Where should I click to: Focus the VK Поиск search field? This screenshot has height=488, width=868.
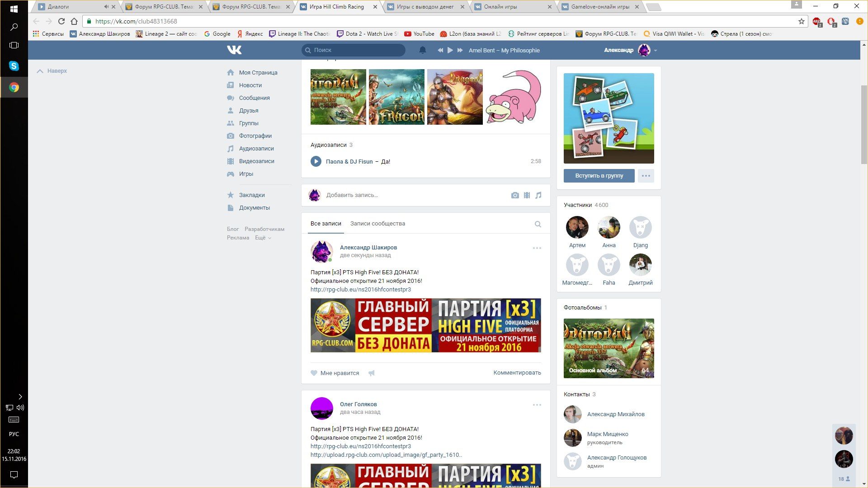coord(354,50)
